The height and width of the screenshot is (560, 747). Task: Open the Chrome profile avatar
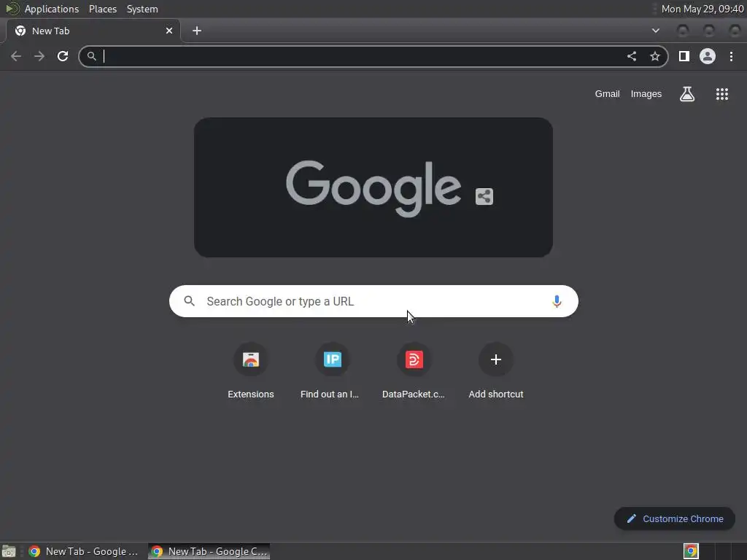(x=708, y=56)
